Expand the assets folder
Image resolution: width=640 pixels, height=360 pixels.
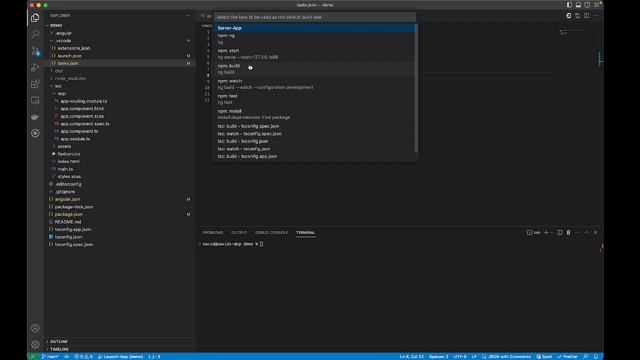pos(64,147)
